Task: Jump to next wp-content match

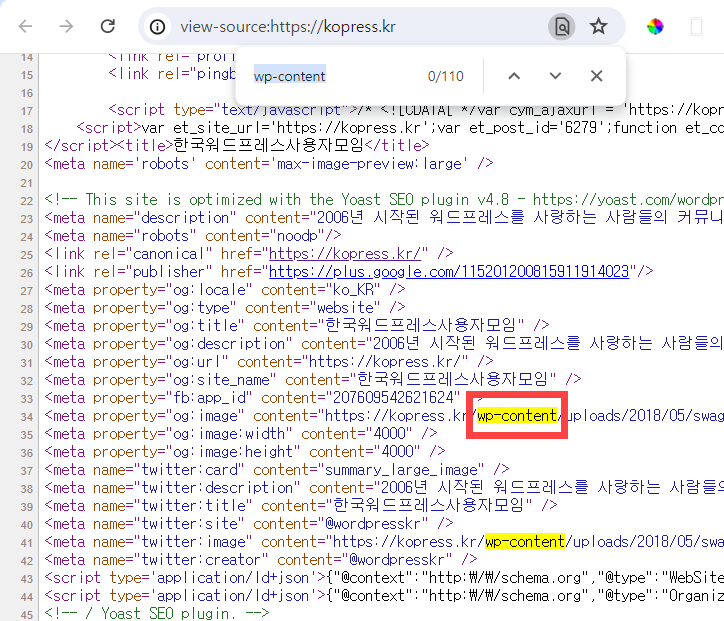Action: (x=555, y=76)
